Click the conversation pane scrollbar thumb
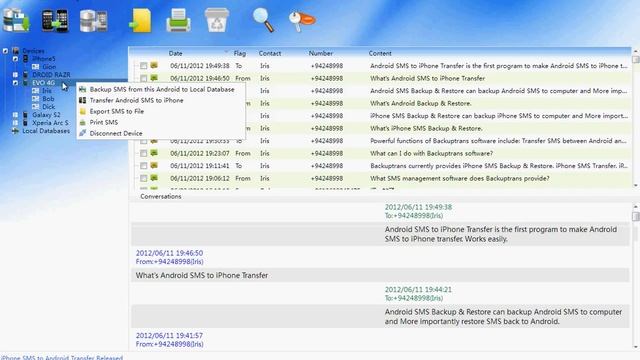Image resolution: width=640 pixels, height=360 pixels. coord(636,216)
